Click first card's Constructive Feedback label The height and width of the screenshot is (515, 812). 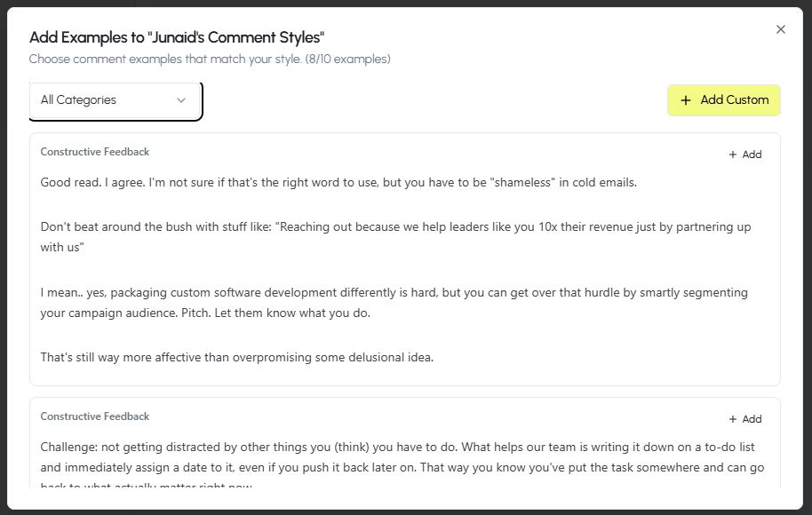[x=95, y=152]
